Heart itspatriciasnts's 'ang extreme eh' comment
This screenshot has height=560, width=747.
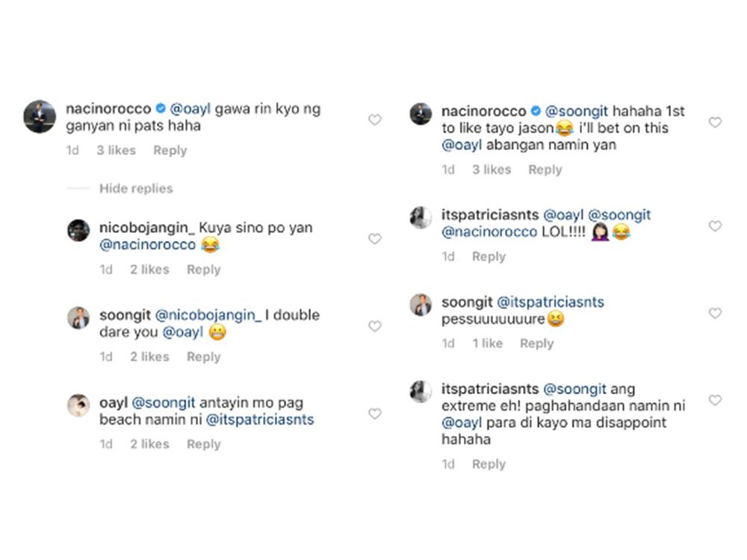(x=715, y=401)
